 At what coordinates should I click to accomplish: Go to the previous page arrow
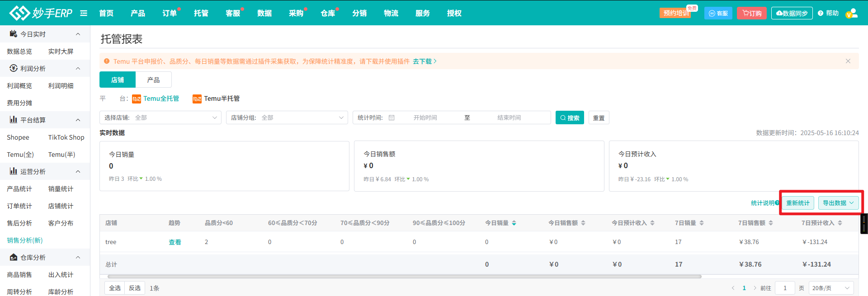733,288
